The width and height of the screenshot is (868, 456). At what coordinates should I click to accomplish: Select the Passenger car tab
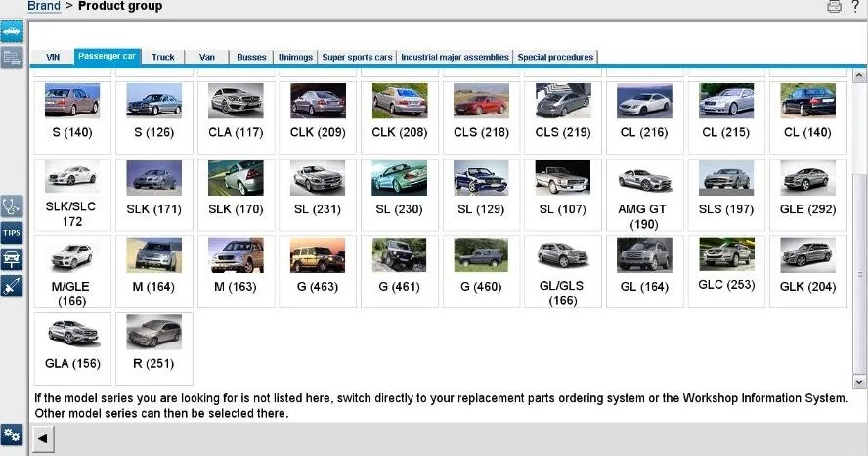(107, 56)
